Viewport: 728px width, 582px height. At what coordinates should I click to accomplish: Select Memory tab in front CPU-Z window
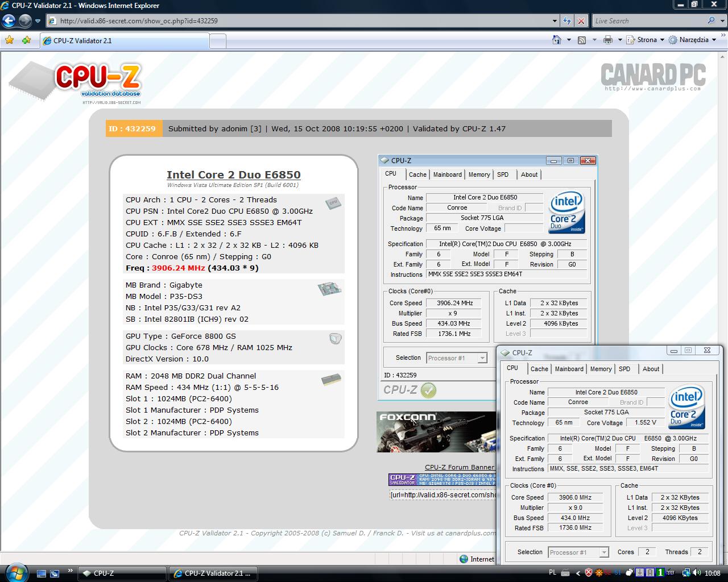(x=601, y=369)
